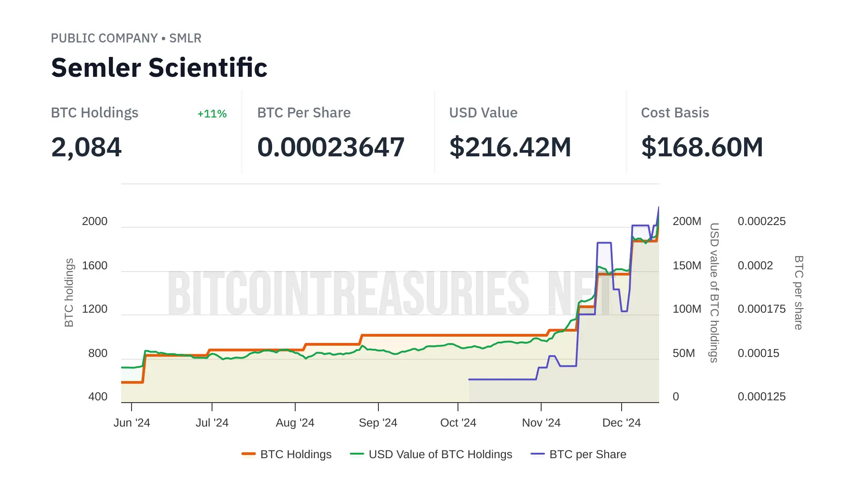Click the PUBLIC COMPANY • SMLR label
This screenshot has width=868, height=488.
[126, 38]
